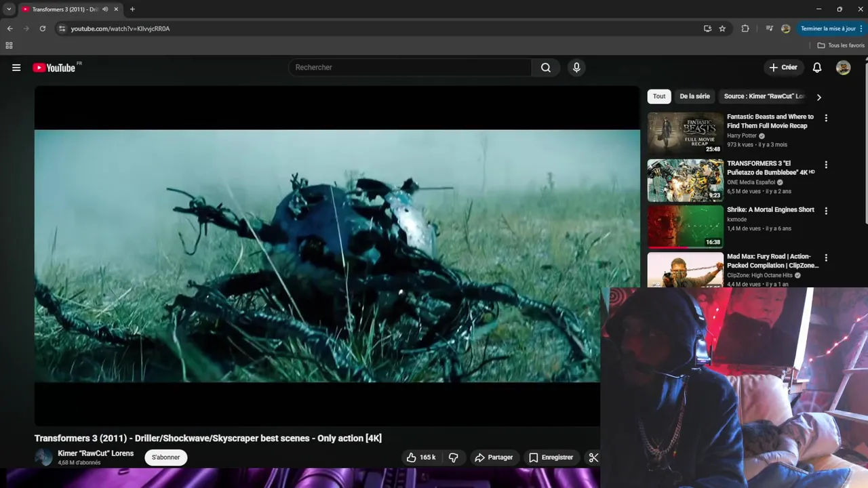This screenshot has width=868, height=488.
Task: Open Fantastic Beasts Full Movie Recap title
Action: (770, 121)
